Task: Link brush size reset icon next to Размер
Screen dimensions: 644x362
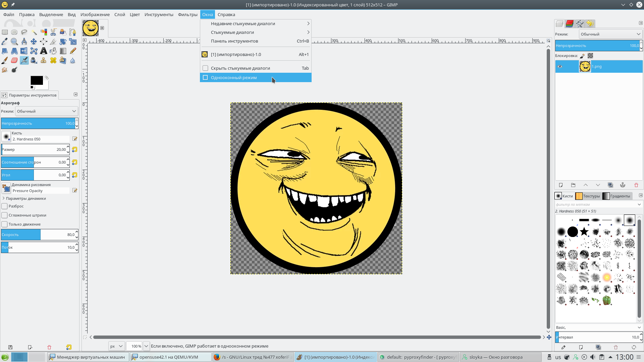Action: [x=74, y=149]
